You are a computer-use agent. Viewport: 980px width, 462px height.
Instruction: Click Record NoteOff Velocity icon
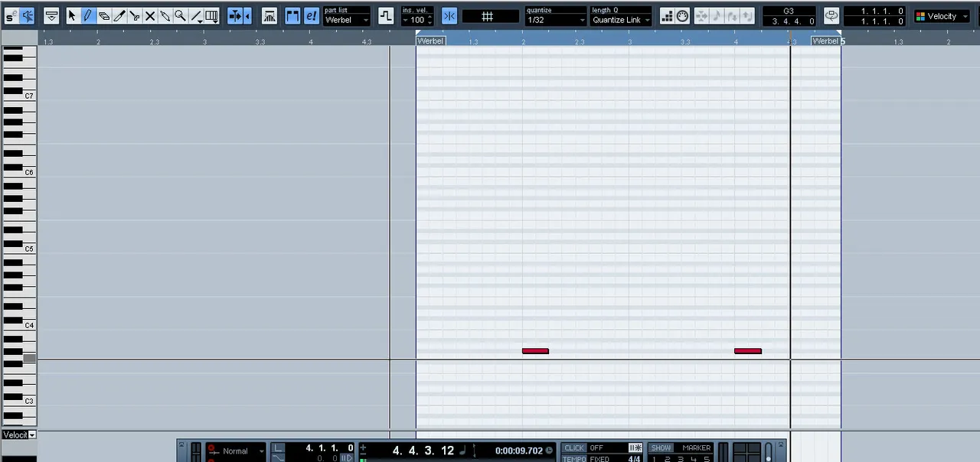tap(747, 16)
